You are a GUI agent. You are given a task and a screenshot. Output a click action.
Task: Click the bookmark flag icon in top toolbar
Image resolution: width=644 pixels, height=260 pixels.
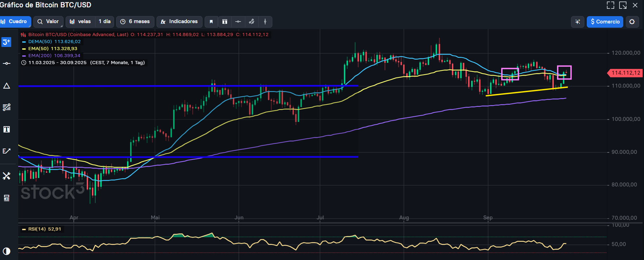pyautogui.click(x=211, y=22)
